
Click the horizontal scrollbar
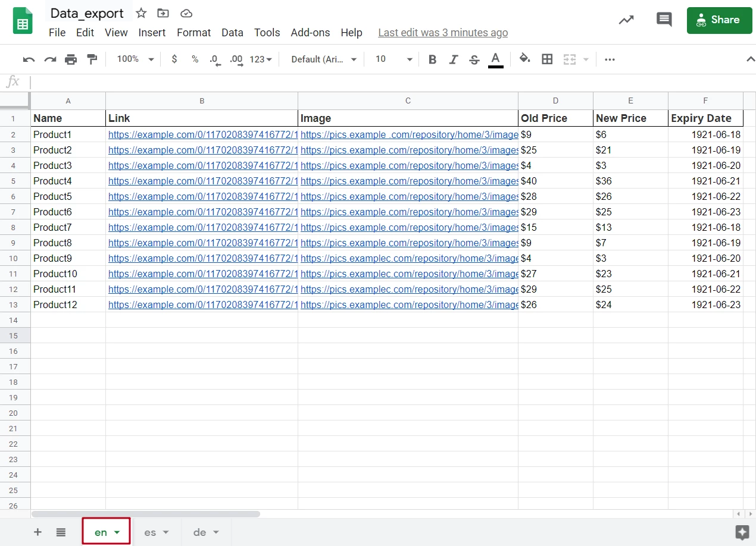pyautogui.click(x=146, y=514)
